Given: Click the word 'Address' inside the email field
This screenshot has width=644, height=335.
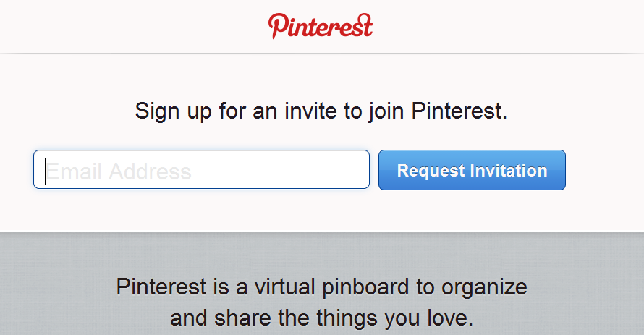Looking at the screenshot, I should click(150, 171).
